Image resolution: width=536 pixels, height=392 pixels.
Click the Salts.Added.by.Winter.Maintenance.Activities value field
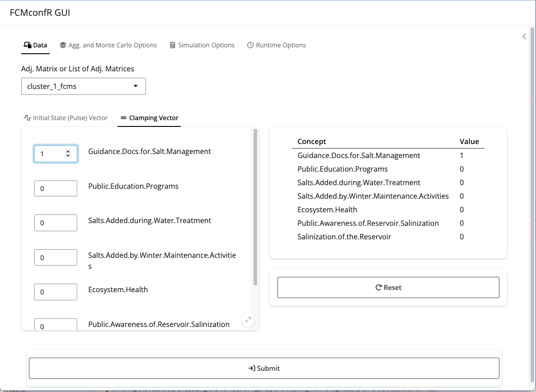tap(56, 257)
